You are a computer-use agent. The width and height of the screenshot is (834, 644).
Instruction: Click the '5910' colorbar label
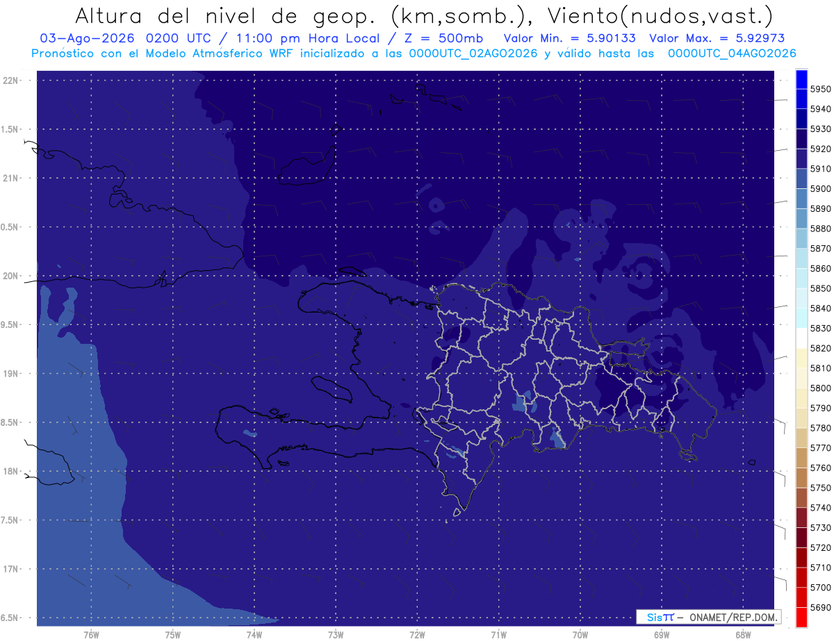click(x=820, y=169)
